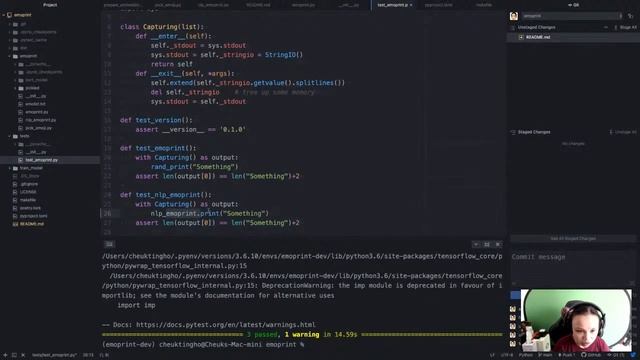Click the cursor position indicator in status bar
The height and width of the screenshot is (360, 640).
point(88,355)
